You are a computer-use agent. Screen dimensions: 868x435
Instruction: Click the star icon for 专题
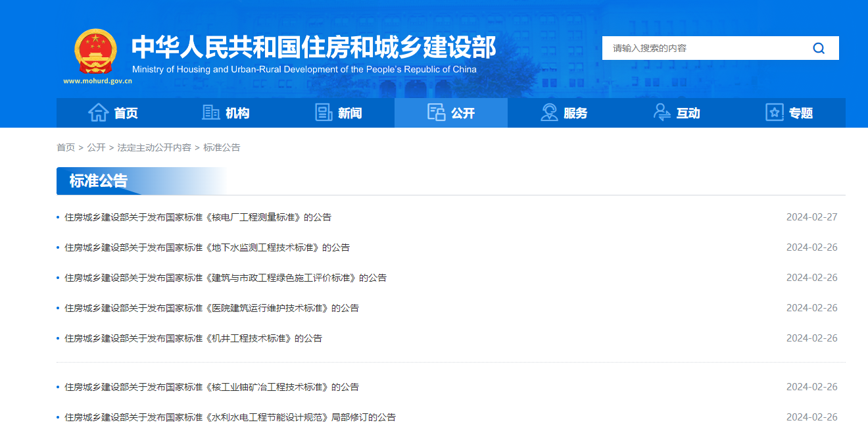pos(775,113)
